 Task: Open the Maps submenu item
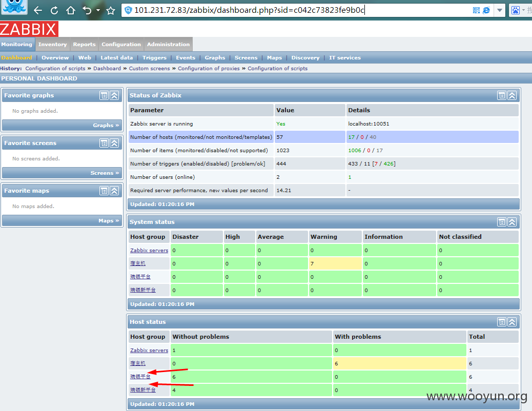point(275,58)
